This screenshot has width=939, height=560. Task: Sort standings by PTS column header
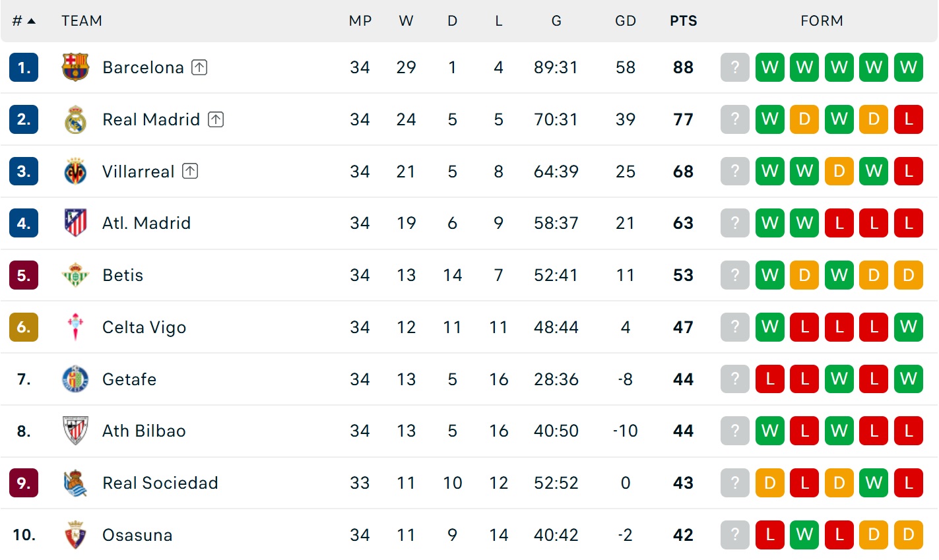pos(684,21)
